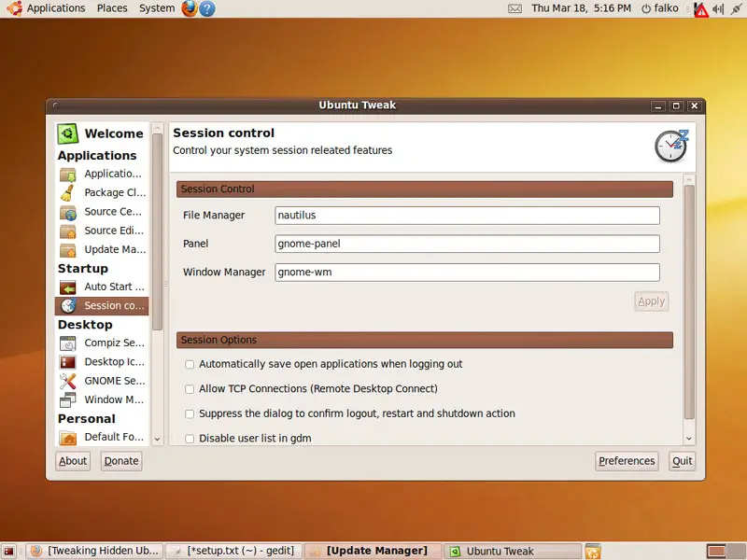Screen dimensions: 747x560
Task: Click the Application Center folder icon
Action: coord(67,175)
